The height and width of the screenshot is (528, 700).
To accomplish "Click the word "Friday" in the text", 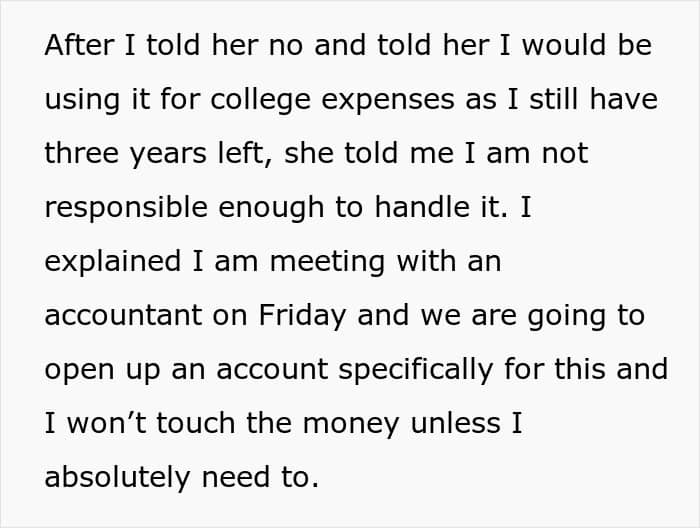I will click(304, 315).
